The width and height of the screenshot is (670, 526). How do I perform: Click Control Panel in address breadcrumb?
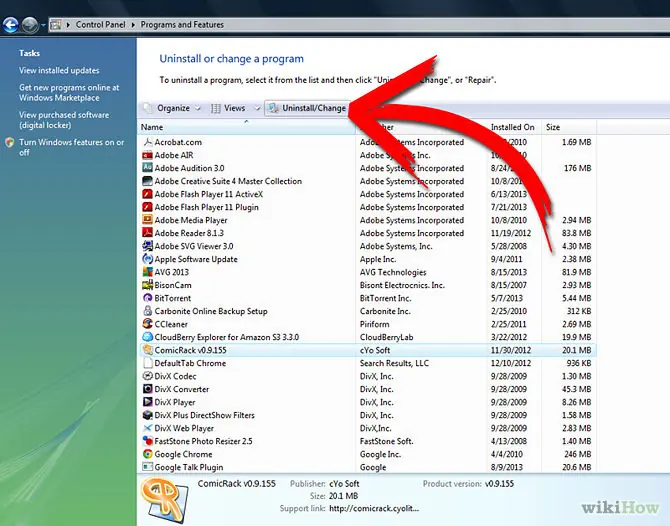point(100,25)
